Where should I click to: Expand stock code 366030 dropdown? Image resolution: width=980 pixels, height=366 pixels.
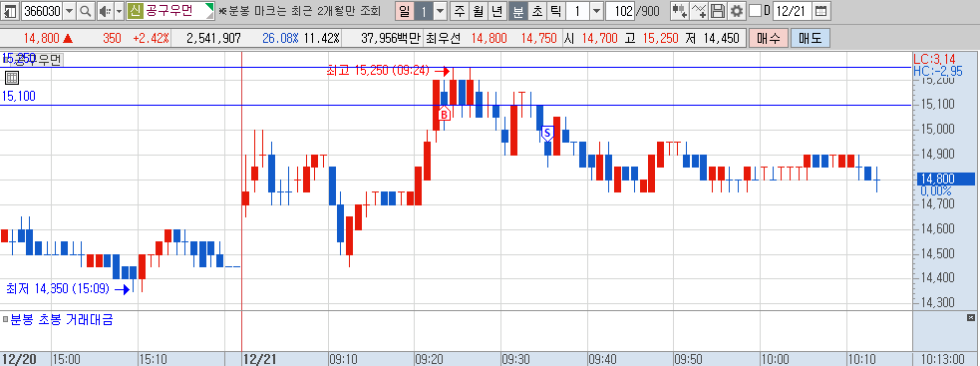(69, 11)
